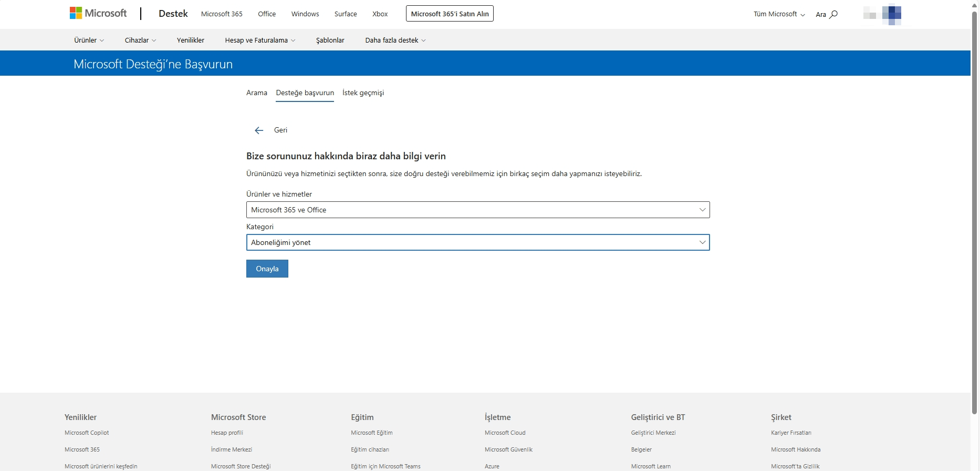Open Microsoft'ta Gizlilik footer link

(x=795, y=466)
